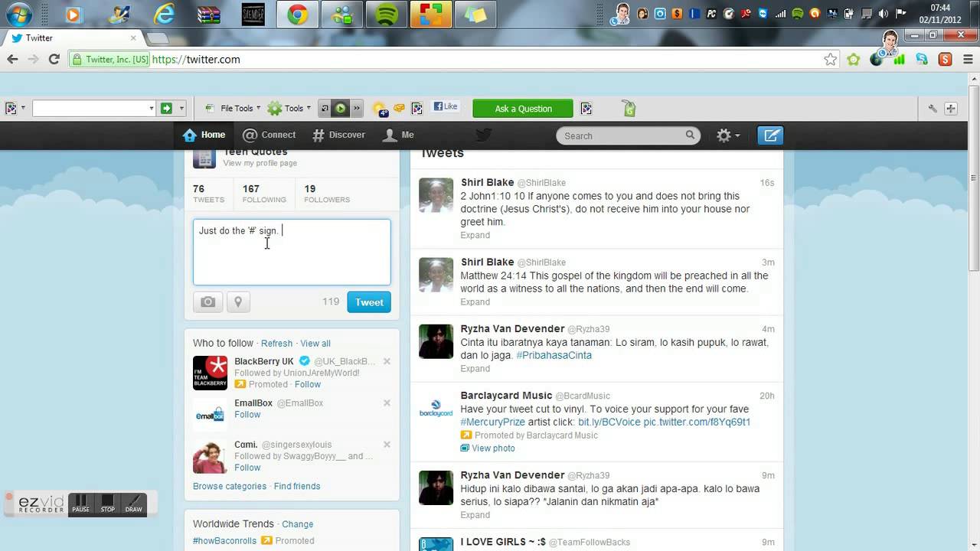The width and height of the screenshot is (980, 551).
Task: Select the Twitter browser tab
Action: [x=73, y=37]
